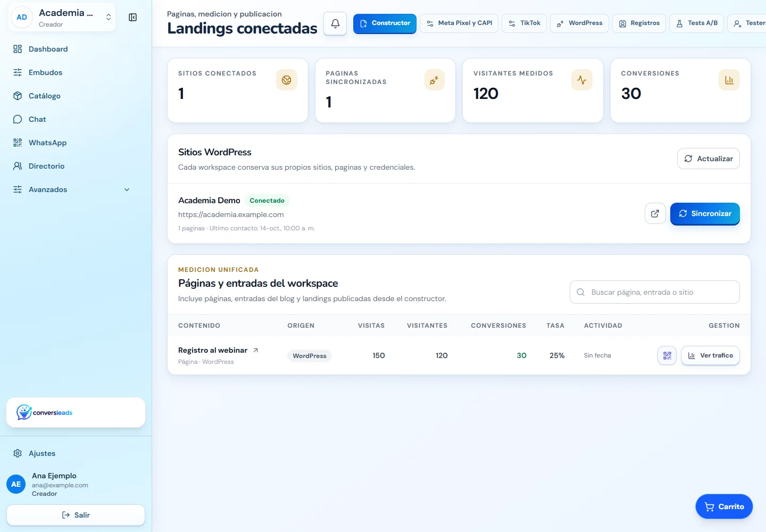Switch to the Constructor tab
This screenshot has width=766, height=532.
pos(385,23)
